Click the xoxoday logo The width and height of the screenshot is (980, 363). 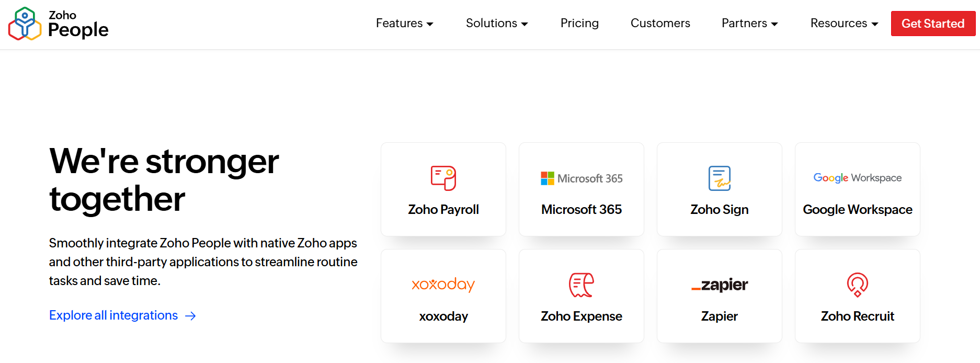coord(443,285)
